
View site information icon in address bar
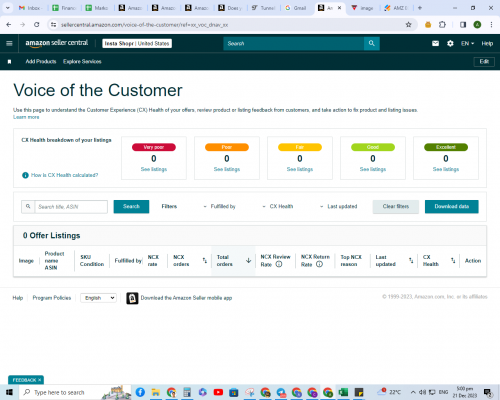(x=53, y=25)
